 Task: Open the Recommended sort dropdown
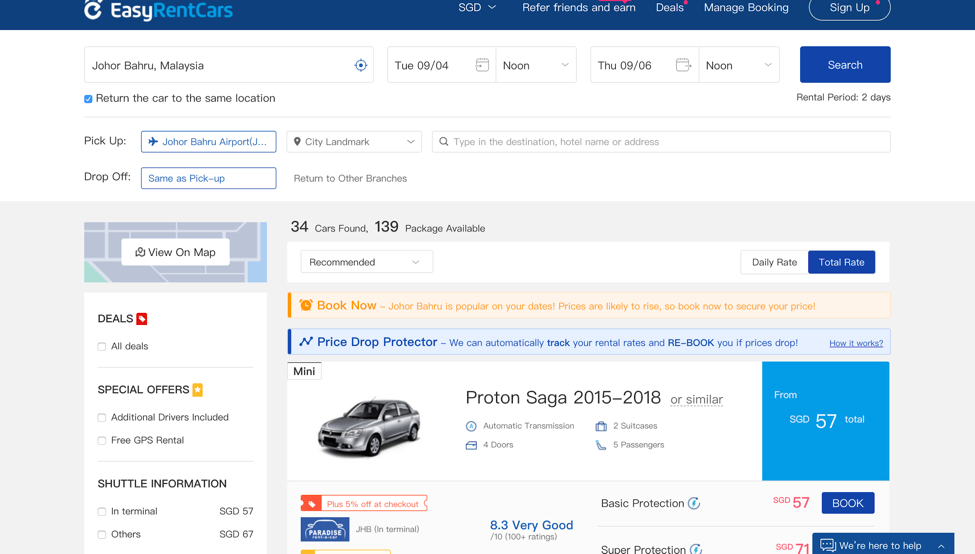coord(366,262)
